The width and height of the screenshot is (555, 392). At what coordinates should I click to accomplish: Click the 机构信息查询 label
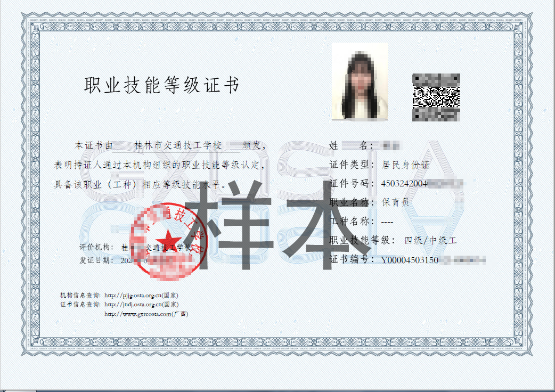(x=81, y=295)
